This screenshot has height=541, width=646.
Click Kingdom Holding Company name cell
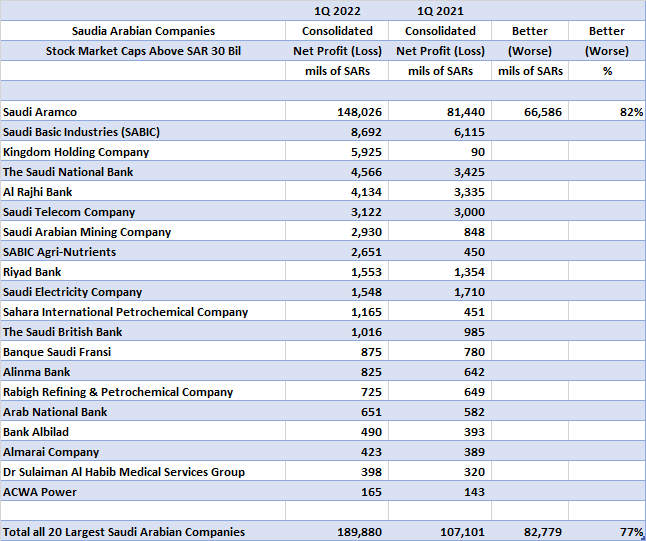click(143, 152)
